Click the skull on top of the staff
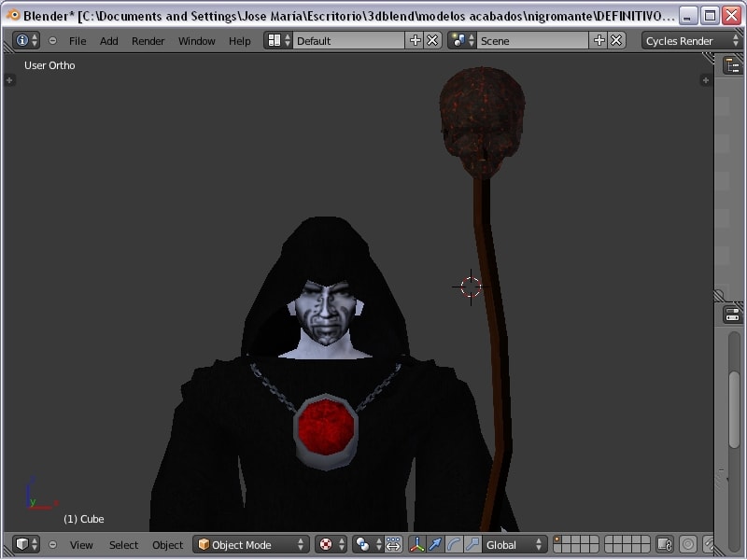This screenshot has height=560, width=747. 482,122
